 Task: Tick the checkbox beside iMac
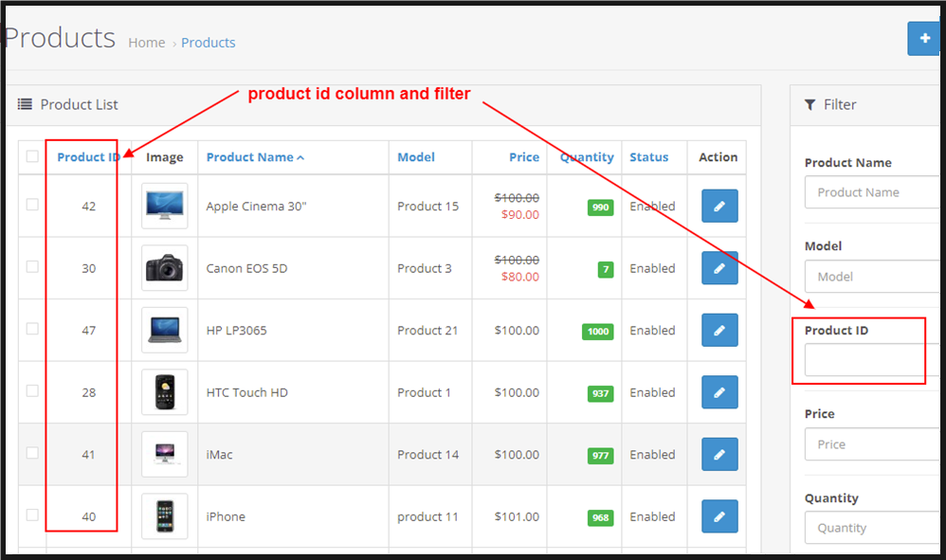[32, 453]
